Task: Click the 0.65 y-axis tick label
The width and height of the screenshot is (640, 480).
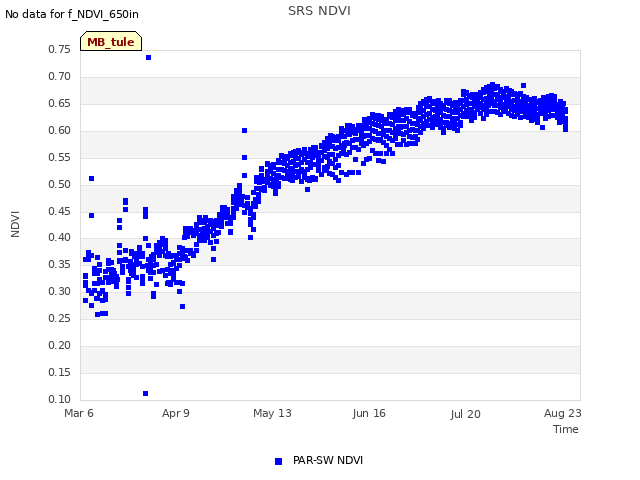Action: [60, 103]
